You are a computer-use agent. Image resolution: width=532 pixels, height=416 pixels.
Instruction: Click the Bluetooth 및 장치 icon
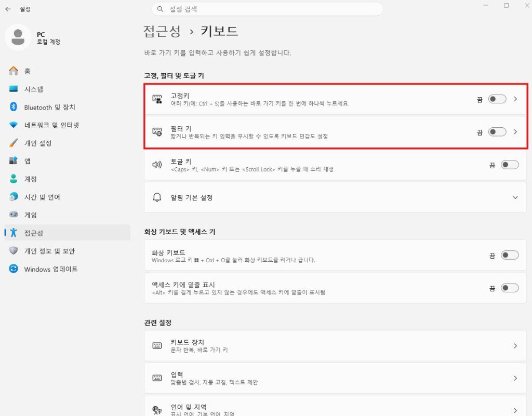click(x=14, y=107)
